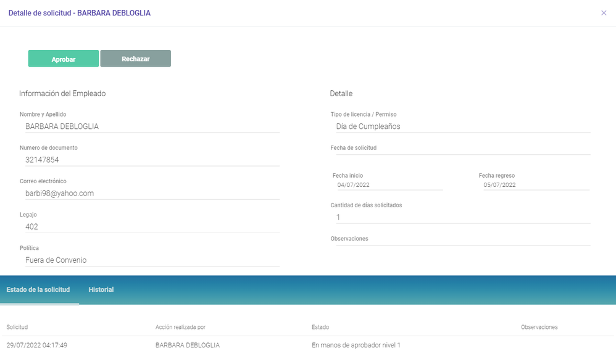Switch to the Historial tab
Image resolution: width=616 pixels, height=364 pixels.
coord(101,290)
